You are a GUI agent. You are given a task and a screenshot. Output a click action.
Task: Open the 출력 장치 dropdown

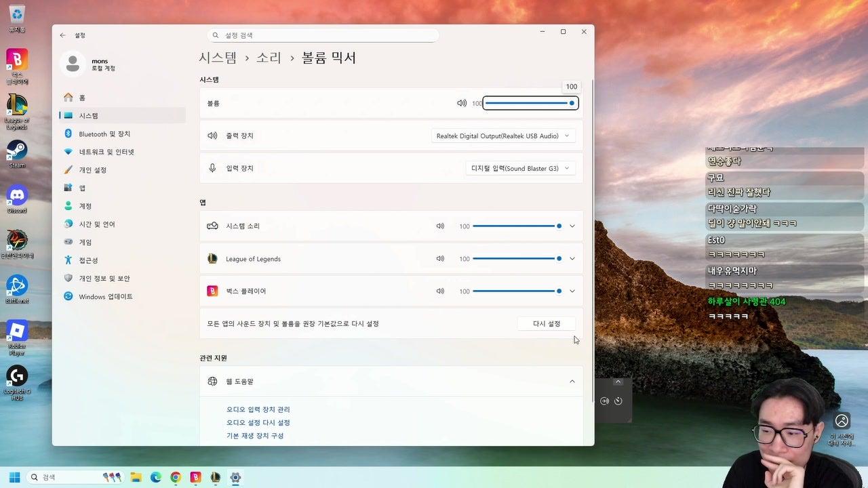click(503, 136)
